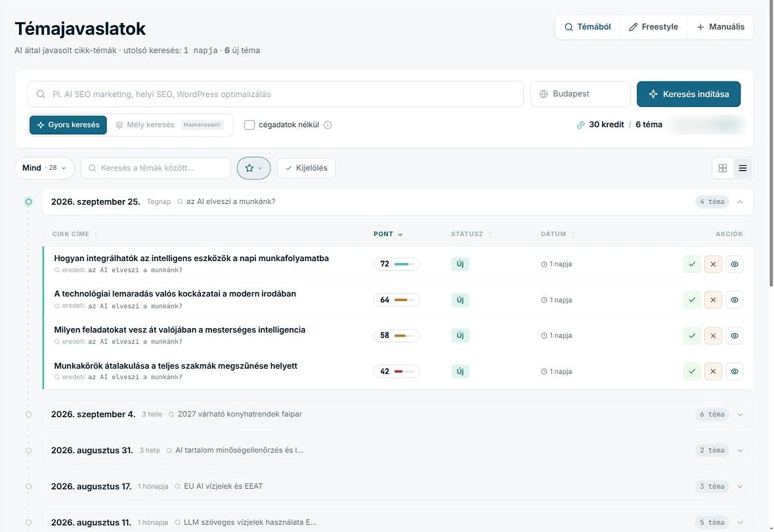Click the score bar of the 64 topic
The image size is (774, 532).
[404, 300]
